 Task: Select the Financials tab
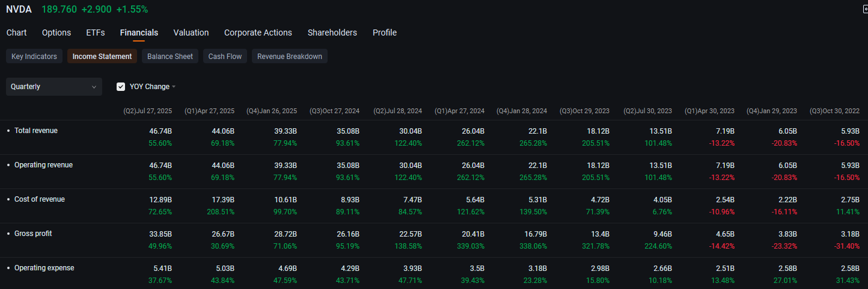click(x=139, y=33)
